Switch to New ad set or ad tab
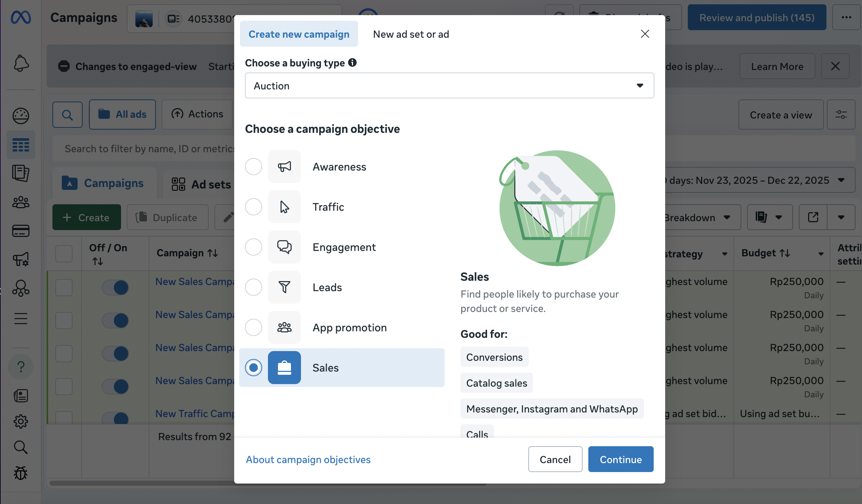The width and height of the screenshot is (862, 504). [x=411, y=34]
